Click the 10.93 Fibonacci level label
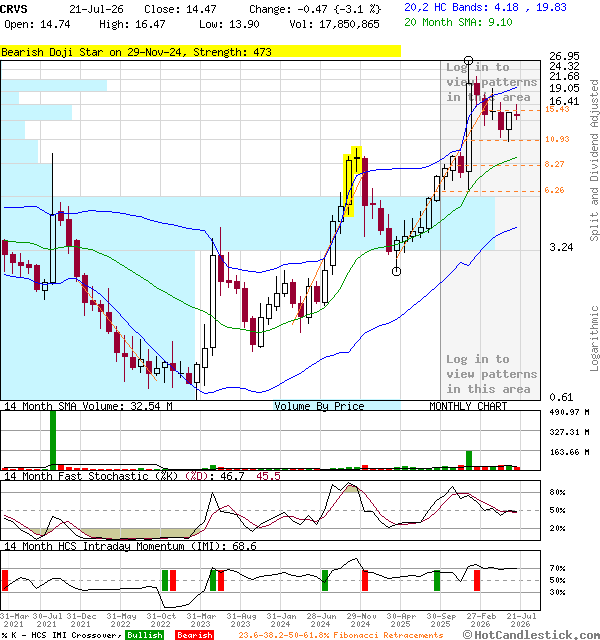The image size is (600, 640). click(x=557, y=139)
